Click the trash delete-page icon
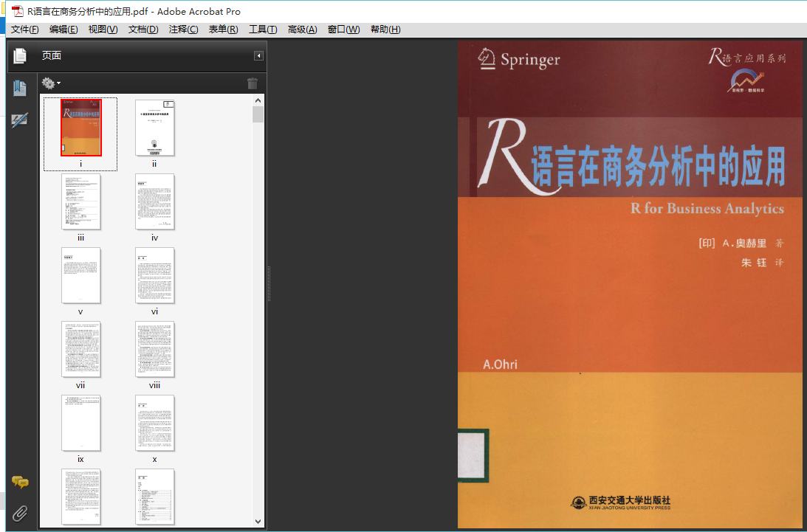The height and width of the screenshot is (532, 807). click(x=253, y=83)
